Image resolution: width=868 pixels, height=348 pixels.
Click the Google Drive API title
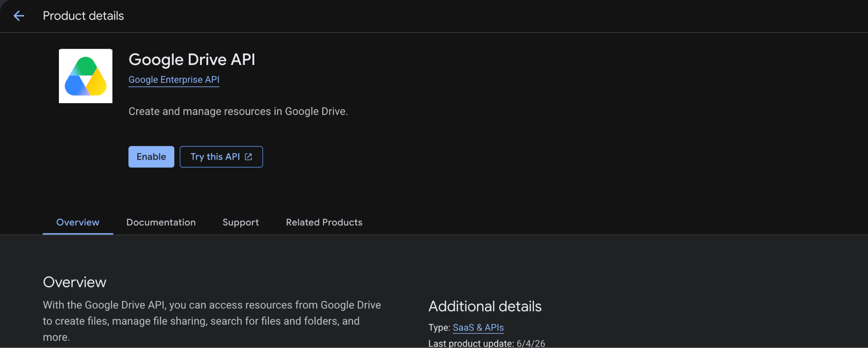(x=192, y=59)
